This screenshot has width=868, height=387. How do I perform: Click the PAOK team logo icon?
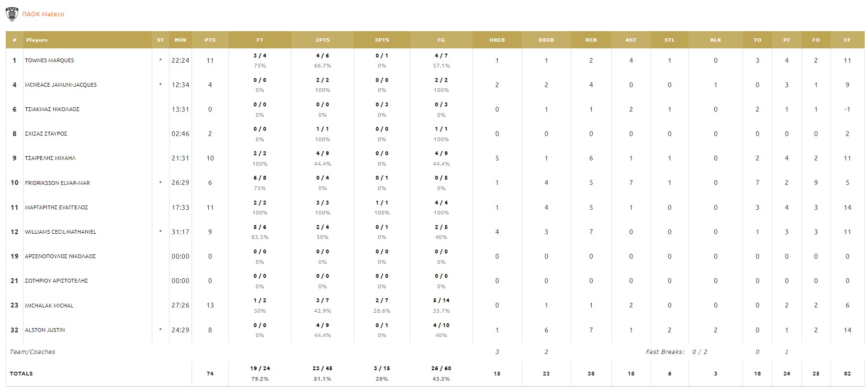(x=11, y=14)
